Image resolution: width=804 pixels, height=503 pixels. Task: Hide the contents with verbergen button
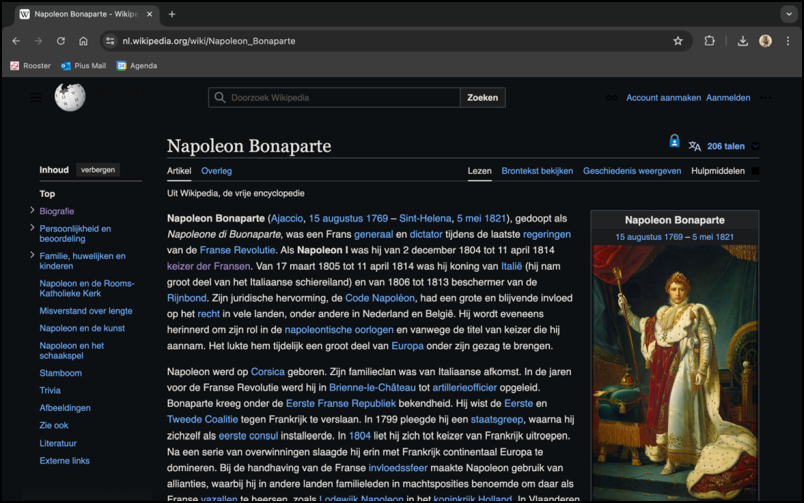click(x=98, y=170)
